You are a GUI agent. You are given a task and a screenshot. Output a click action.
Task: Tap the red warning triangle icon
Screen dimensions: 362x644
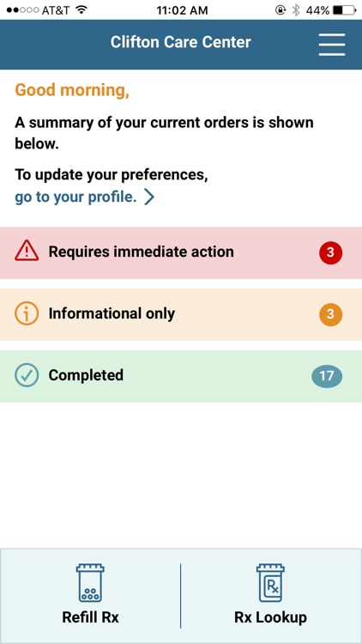(27, 251)
